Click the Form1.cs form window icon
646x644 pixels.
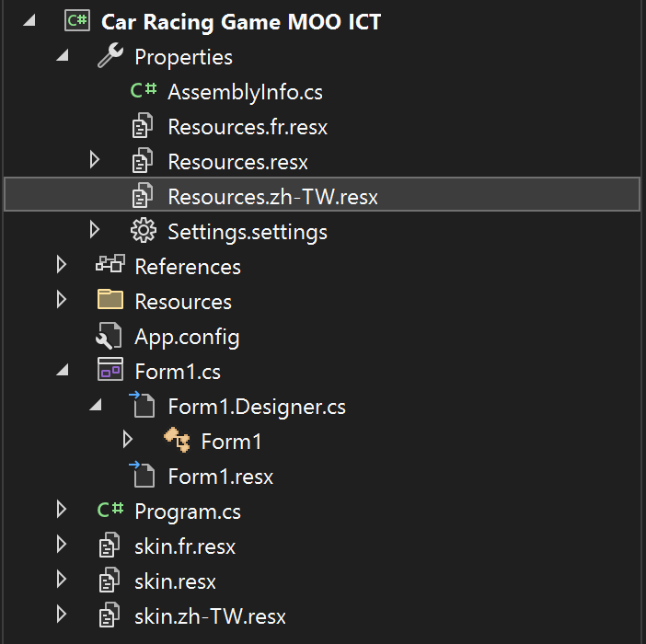pos(110,371)
